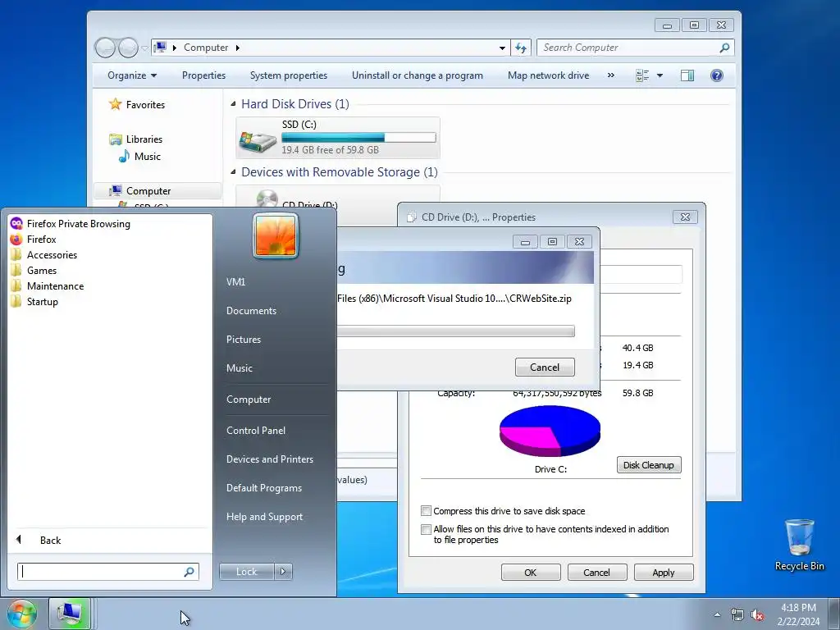
Task: Click System properties in the toolbar
Action: tap(289, 75)
